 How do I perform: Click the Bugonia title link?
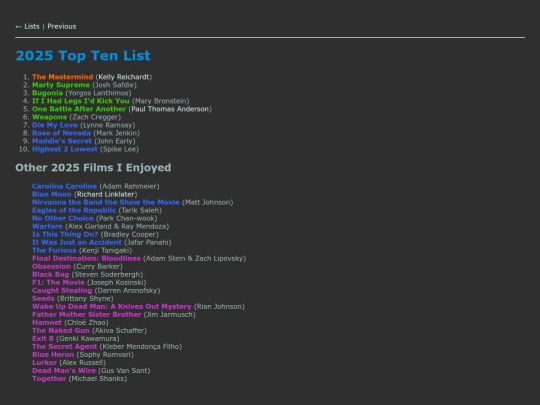48,93
